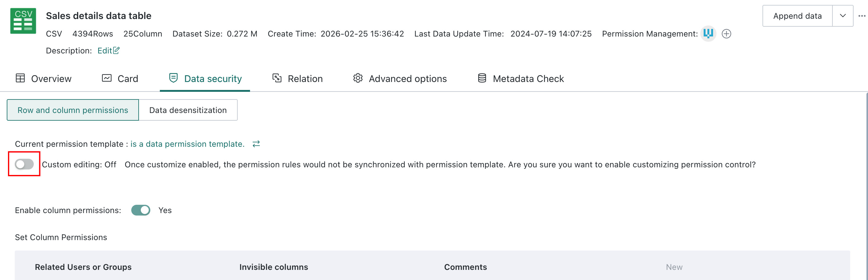Click the Metadata Check database icon
Image resolution: width=868 pixels, height=280 pixels.
482,78
